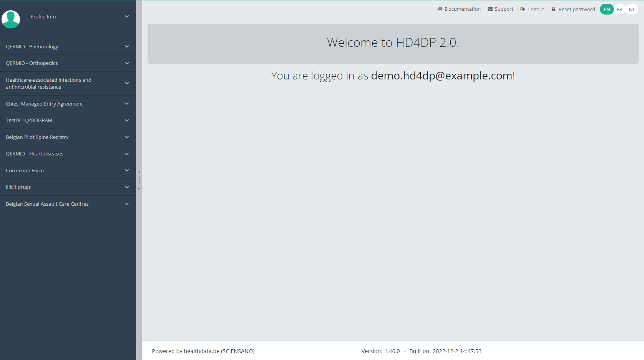
Task: Expand the Profile Info chevron
Action: click(x=127, y=17)
